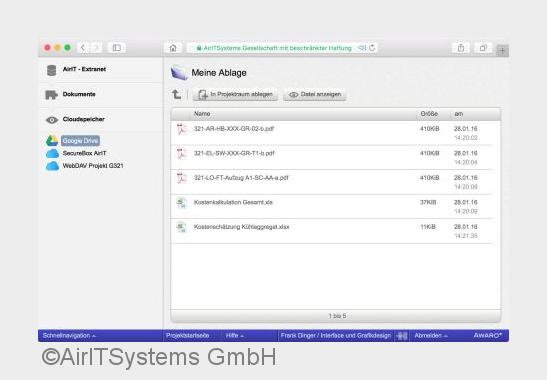The height and width of the screenshot is (380, 547).
Task: Click the 1 bis 5 pagination text
Action: [x=337, y=316]
